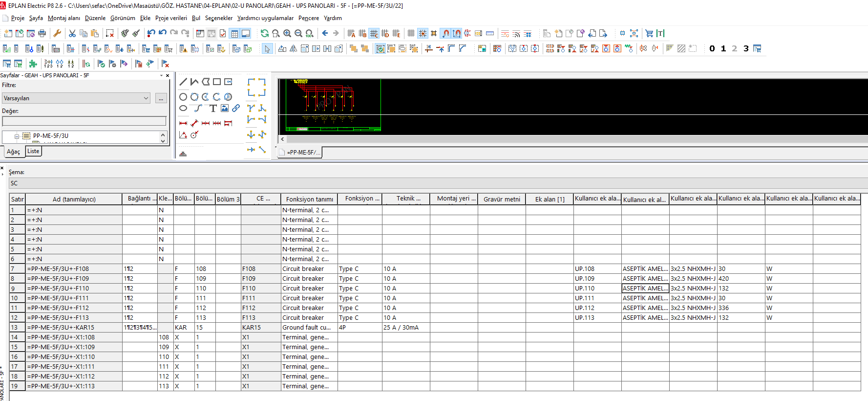
Task: Click the blue Back arrow icon
Action: coord(325,33)
